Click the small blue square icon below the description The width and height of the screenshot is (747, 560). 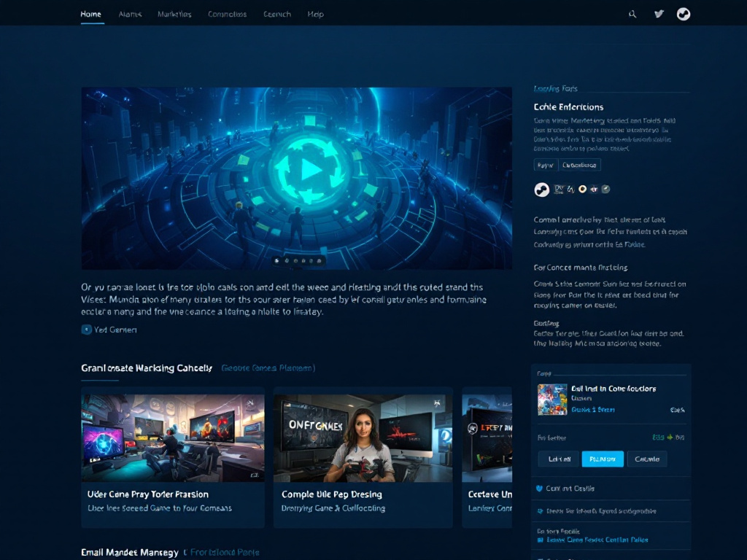[86, 330]
